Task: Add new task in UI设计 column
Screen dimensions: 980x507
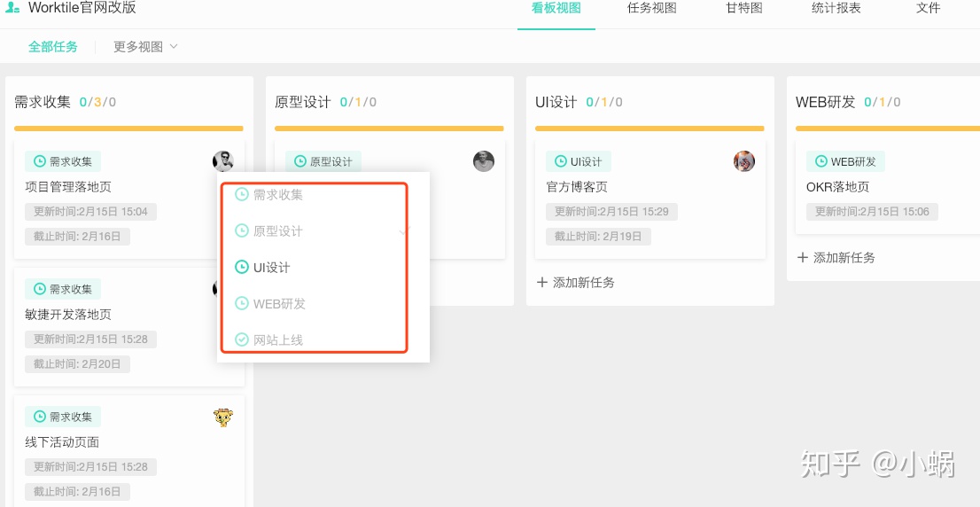Action: pyautogui.click(x=576, y=283)
